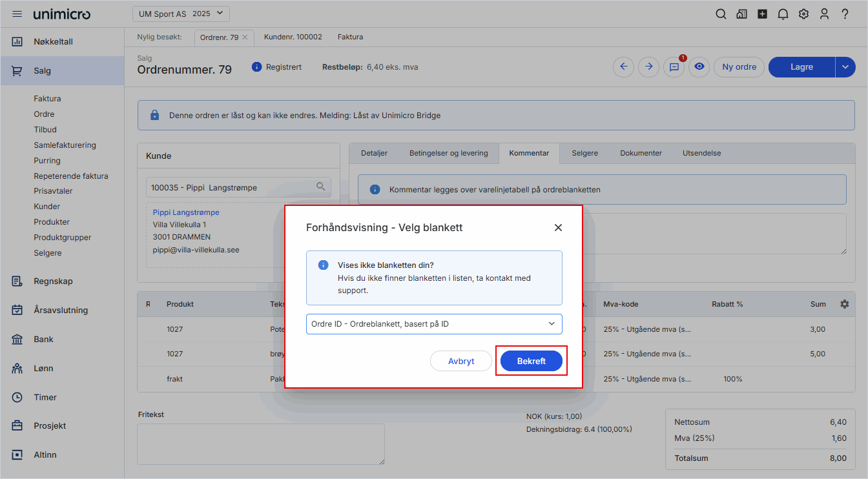Expand the blankett selection dropdown
This screenshot has height=479, width=868.
click(x=434, y=324)
